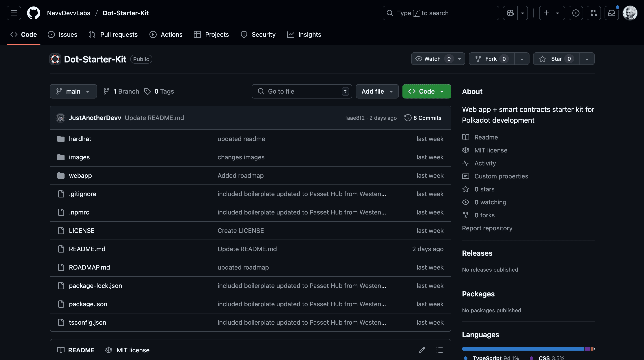The height and width of the screenshot is (360, 644).
Task: Click the webapp folder icon
Action: (61, 176)
